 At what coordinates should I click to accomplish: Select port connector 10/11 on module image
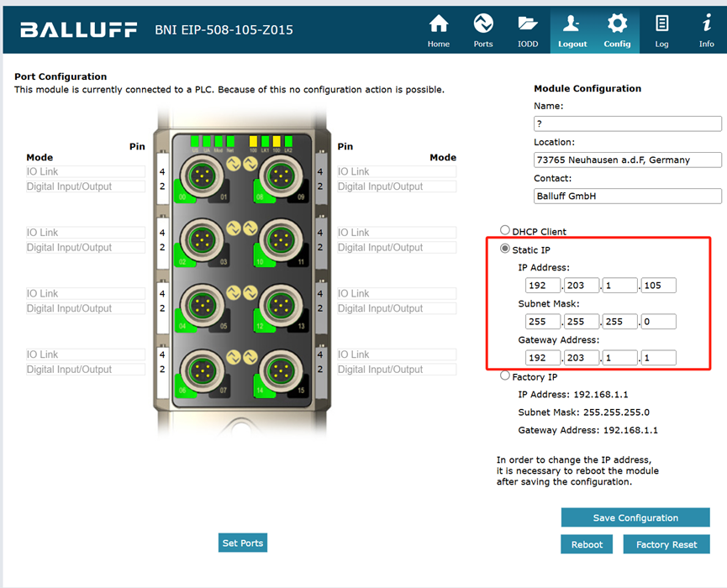pyautogui.click(x=281, y=240)
